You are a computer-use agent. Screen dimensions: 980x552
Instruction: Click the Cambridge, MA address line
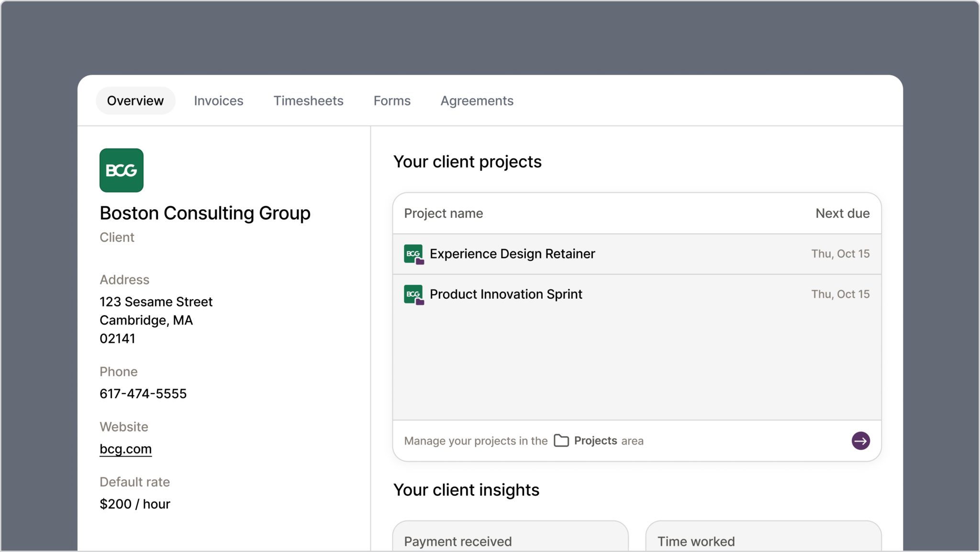146,320
